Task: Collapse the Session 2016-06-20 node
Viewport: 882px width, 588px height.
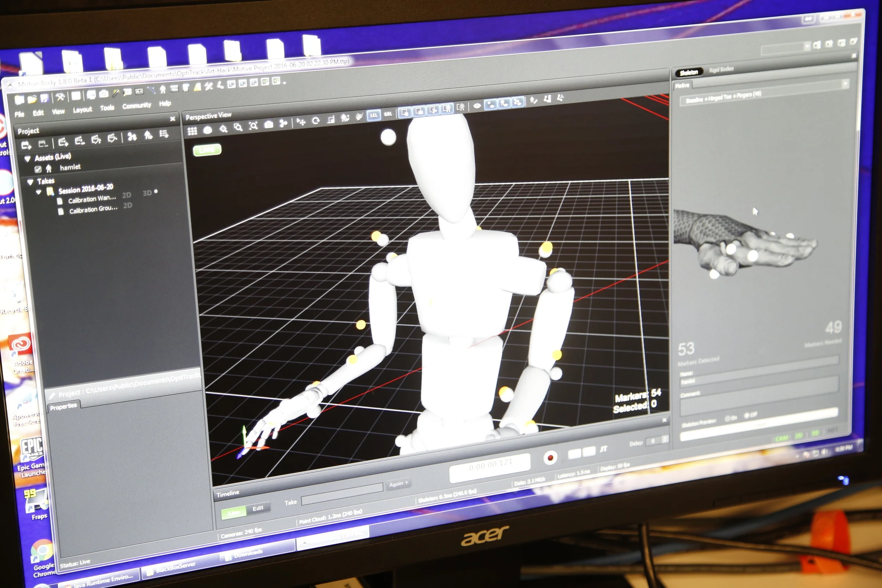Action: click(38, 192)
